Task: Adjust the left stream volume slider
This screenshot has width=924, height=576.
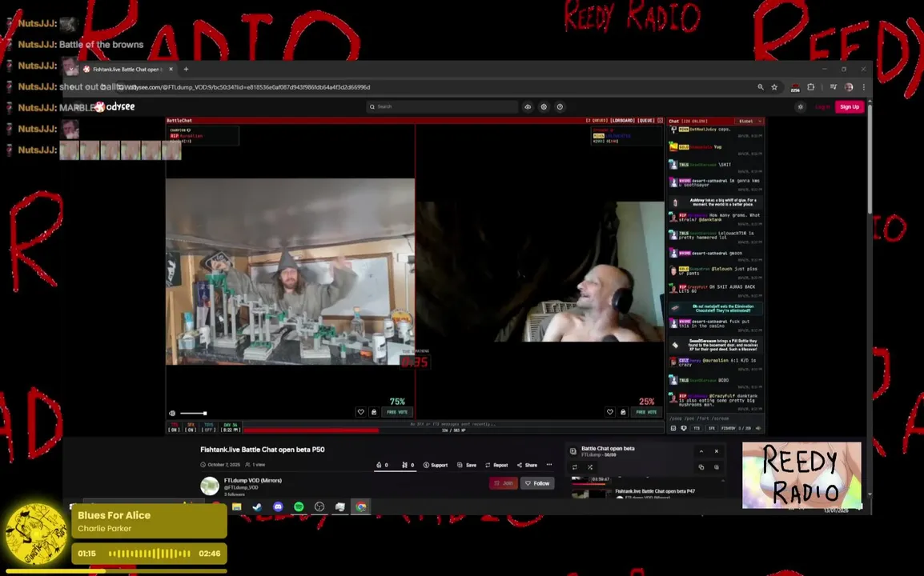Action: click(x=193, y=414)
